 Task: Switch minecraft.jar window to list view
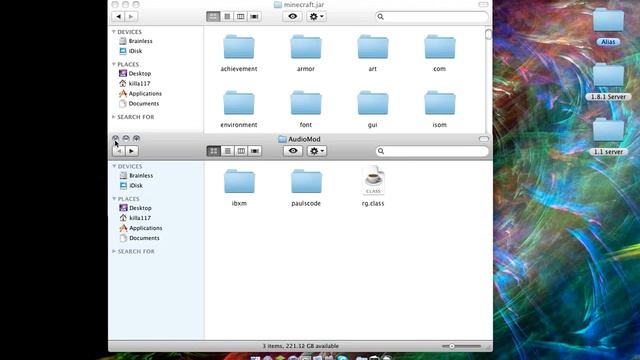(227, 16)
